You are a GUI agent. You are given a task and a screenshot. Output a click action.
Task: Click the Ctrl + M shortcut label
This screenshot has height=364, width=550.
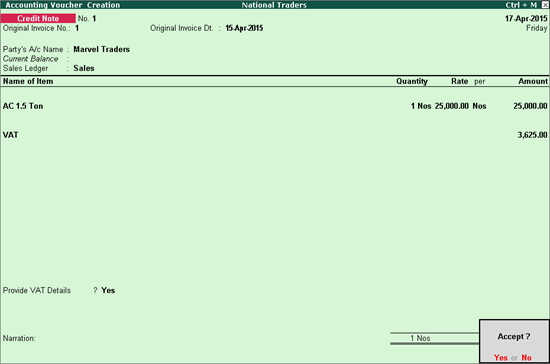(521, 5)
